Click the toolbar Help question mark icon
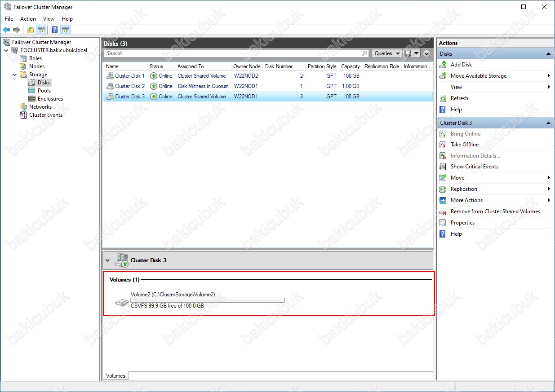The image size is (555, 392). (x=54, y=30)
